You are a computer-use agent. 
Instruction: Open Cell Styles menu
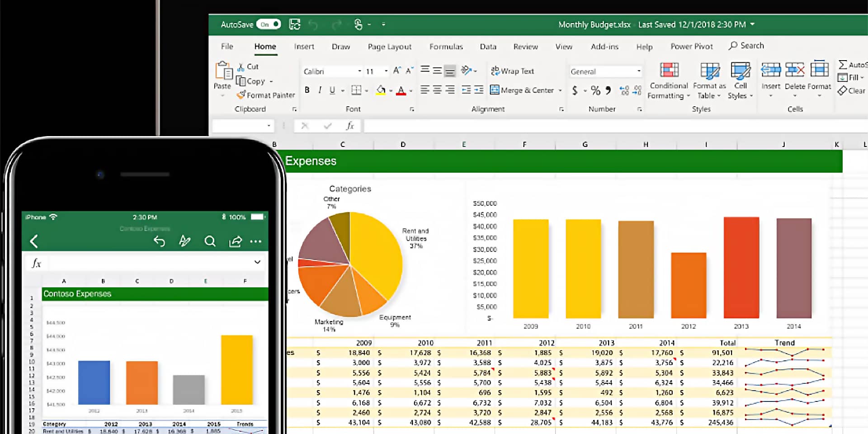coord(741,80)
